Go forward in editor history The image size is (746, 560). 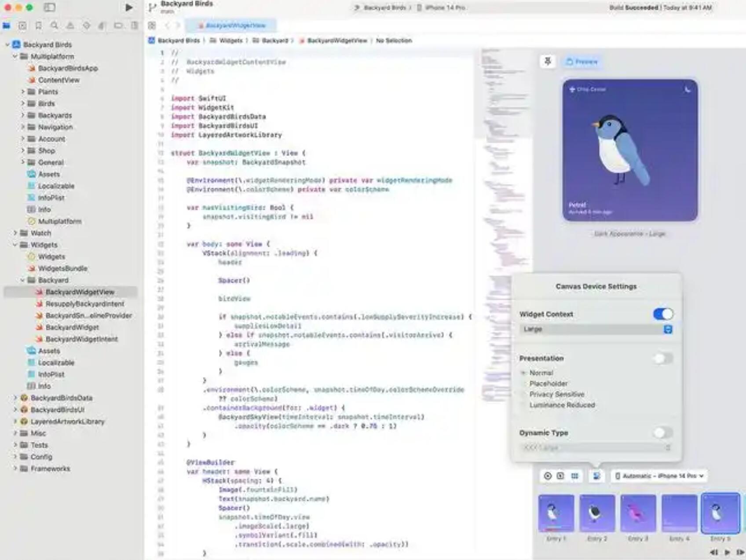tap(178, 26)
